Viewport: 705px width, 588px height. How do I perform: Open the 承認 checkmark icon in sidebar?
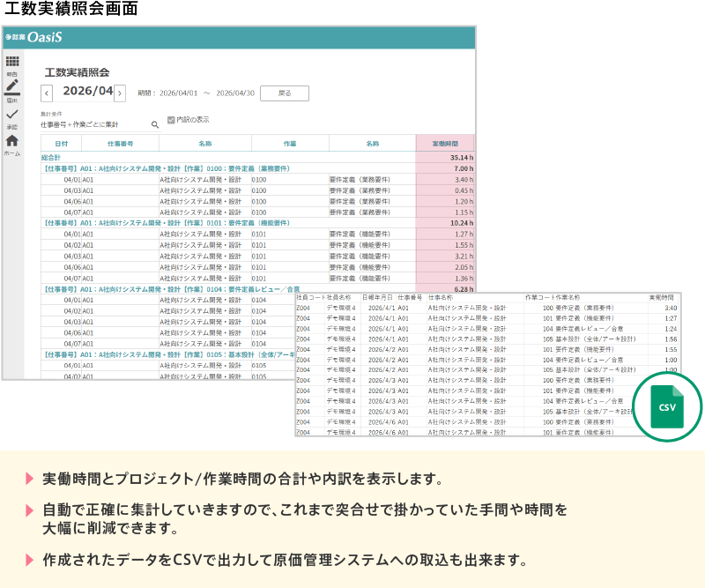point(12,115)
